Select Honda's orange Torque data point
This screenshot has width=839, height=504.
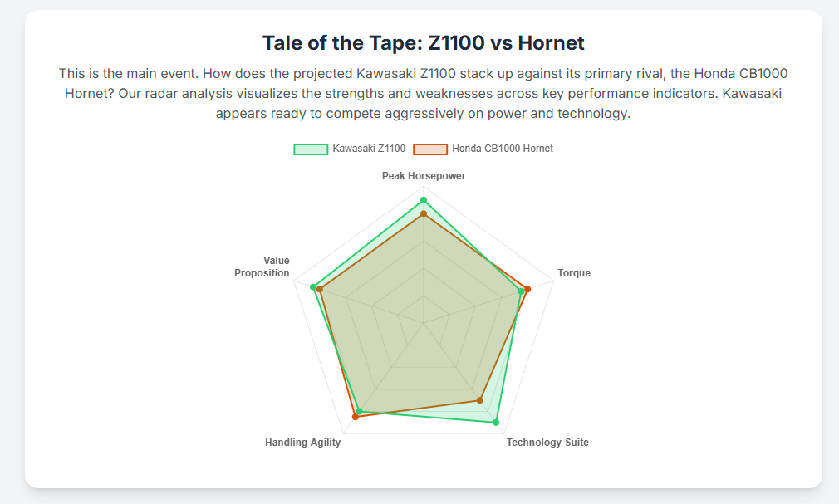tap(527, 288)
